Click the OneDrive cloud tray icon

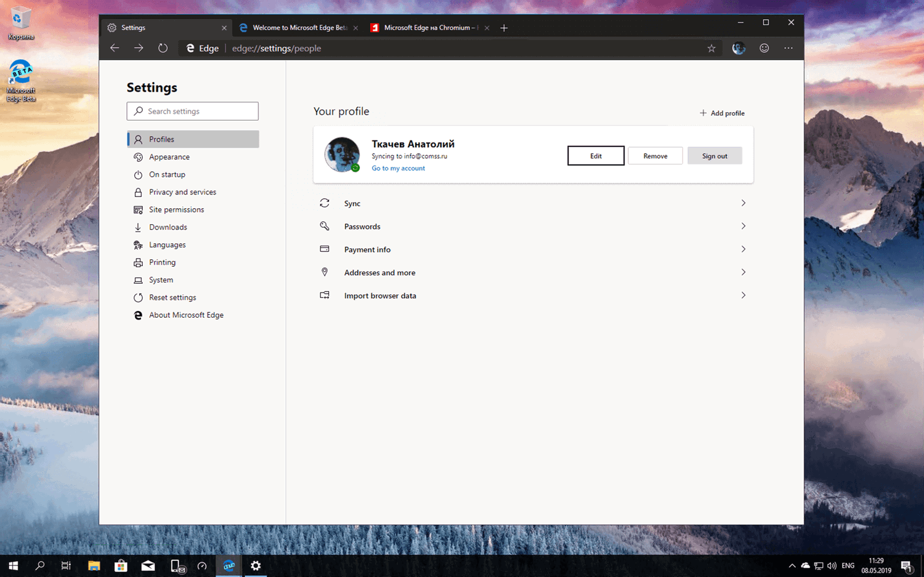click(x=805, y=565)
